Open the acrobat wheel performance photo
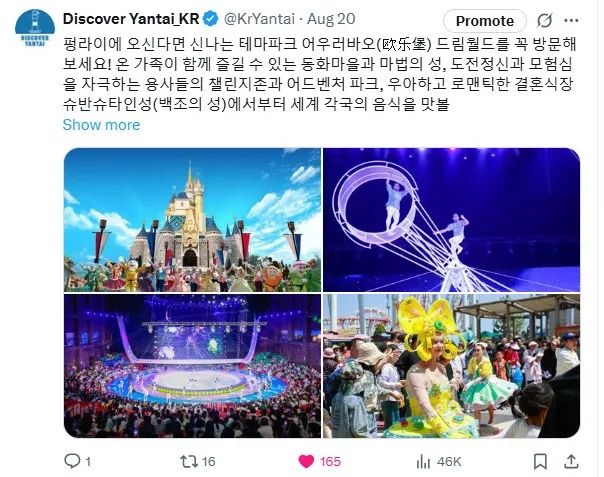 coord(451,220)
